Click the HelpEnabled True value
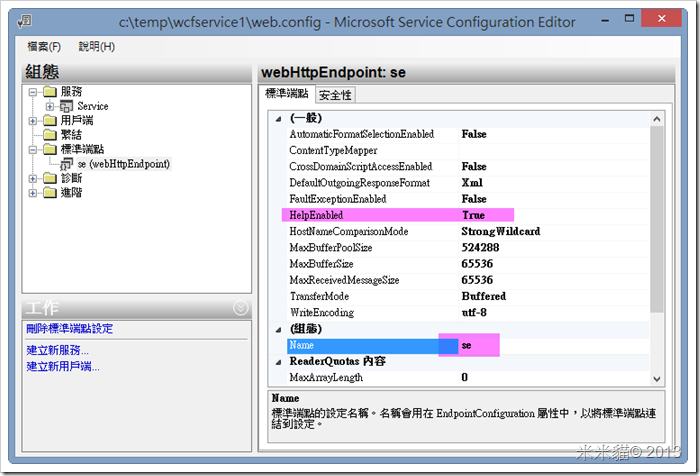 474,215
